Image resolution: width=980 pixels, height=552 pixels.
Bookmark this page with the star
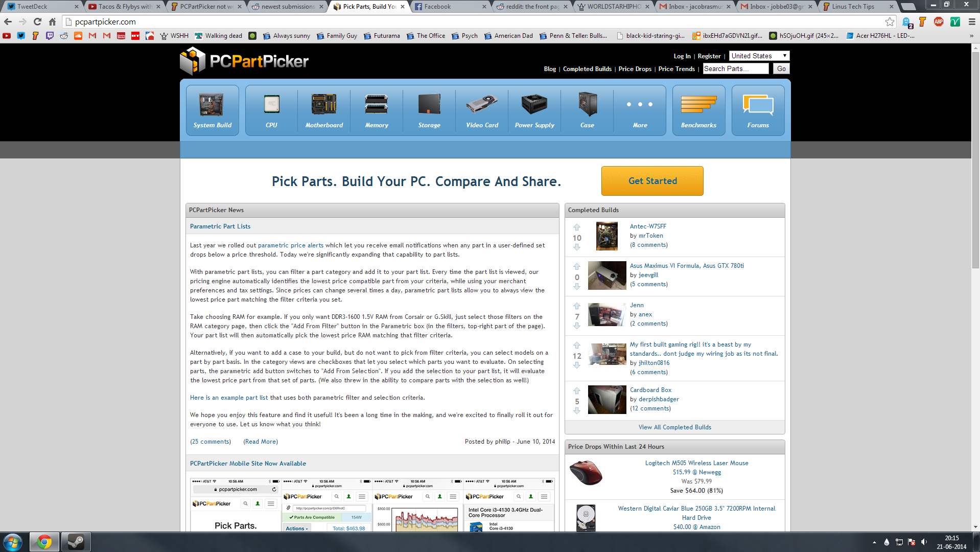[890, 22]
